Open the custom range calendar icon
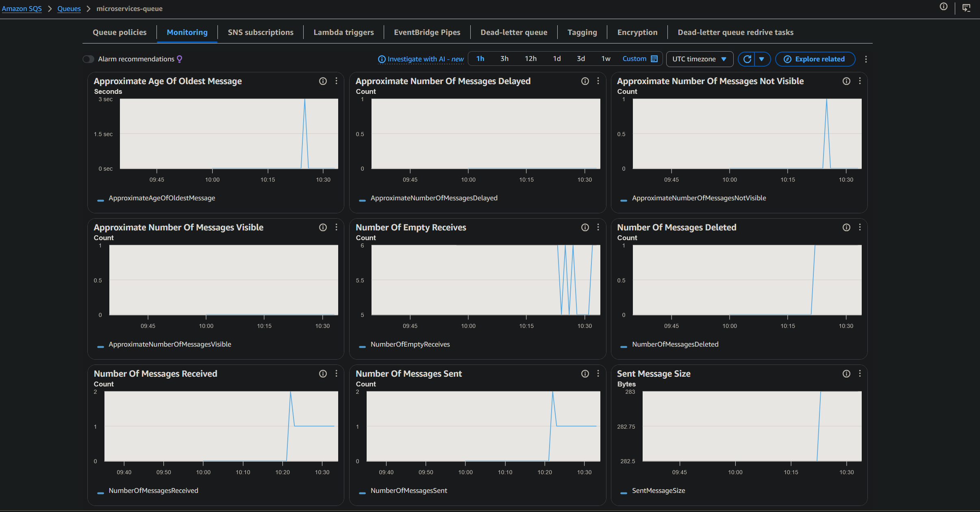 tap(654, 59)
